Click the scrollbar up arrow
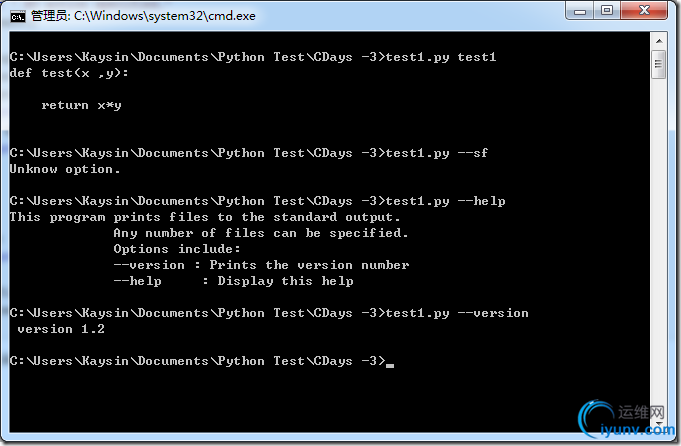The height and width of the screenshot is (446, 681). pyautogui.click(x=659, y=41)
